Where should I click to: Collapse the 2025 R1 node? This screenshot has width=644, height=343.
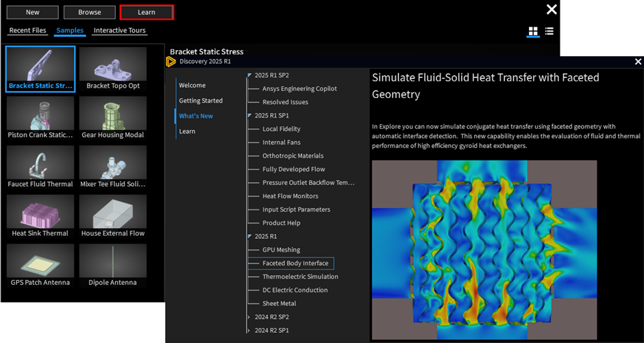coord(249,236)
